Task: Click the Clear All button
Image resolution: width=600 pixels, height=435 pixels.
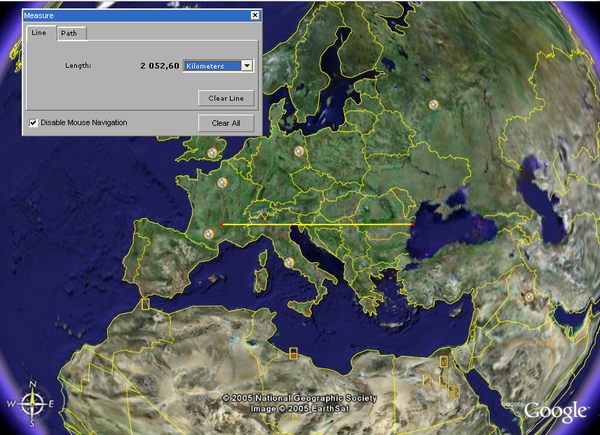Action: 226,123
